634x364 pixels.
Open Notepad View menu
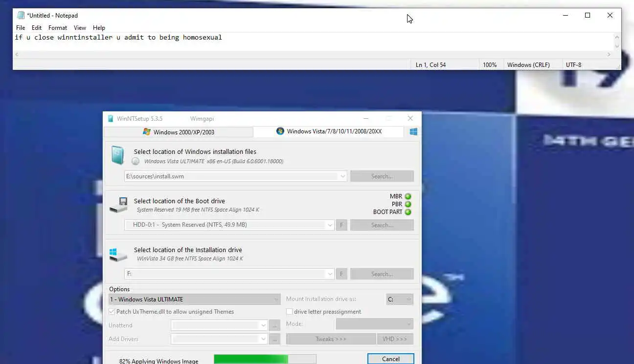(x=80, y=28)
